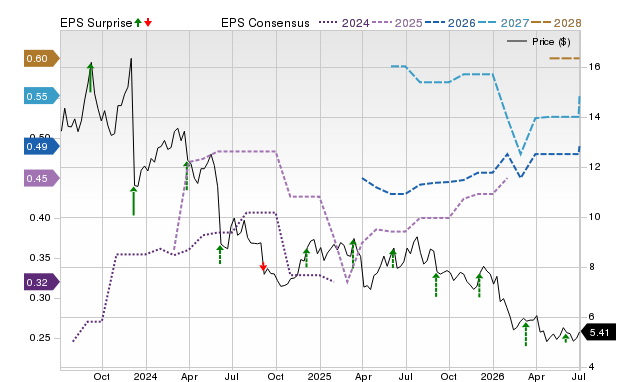Click the last green surprise arrow near 5.41 price
The width and height of the screenshot is (640, 382).
[566, 338]
